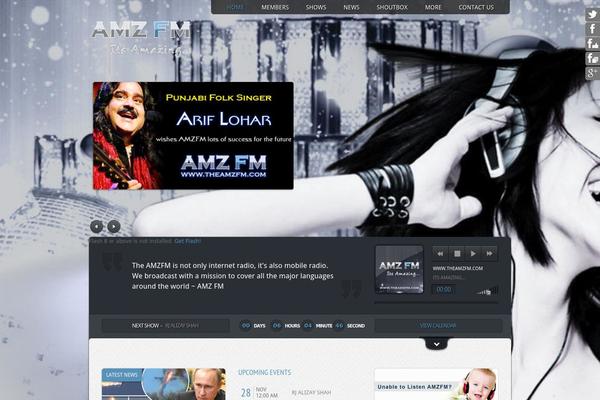The height and width of the screenshot is (400, 600).
Task: Open the Home menu item
Action: [235, 7]
